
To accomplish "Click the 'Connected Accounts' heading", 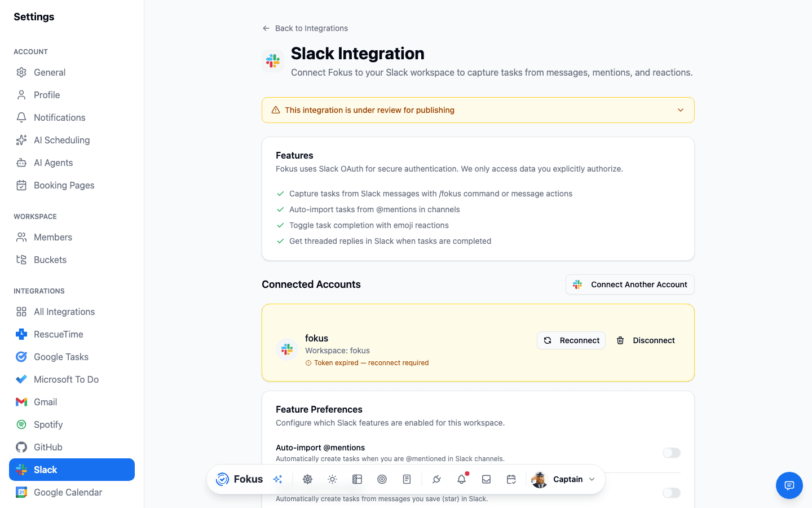I will (x=311, y=284).
